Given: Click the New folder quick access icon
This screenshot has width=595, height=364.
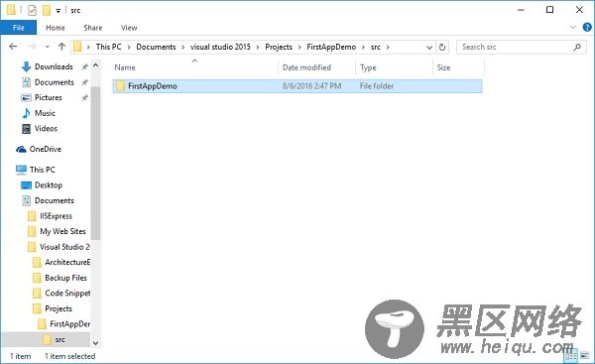Looking at the screenshot, I should point(47,10).
